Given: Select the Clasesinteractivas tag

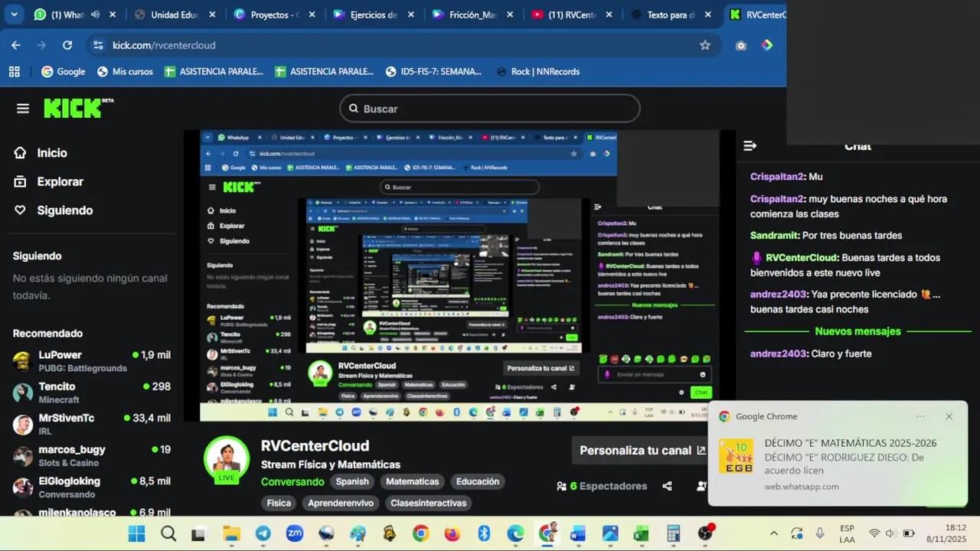Looking at the screenshot, I should click(428, 503).
